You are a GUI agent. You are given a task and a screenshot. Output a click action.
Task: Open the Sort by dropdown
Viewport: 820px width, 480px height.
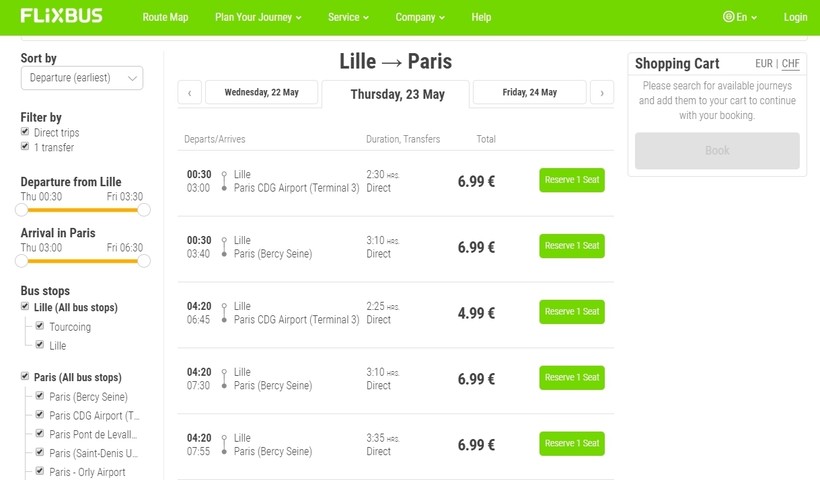82,78
